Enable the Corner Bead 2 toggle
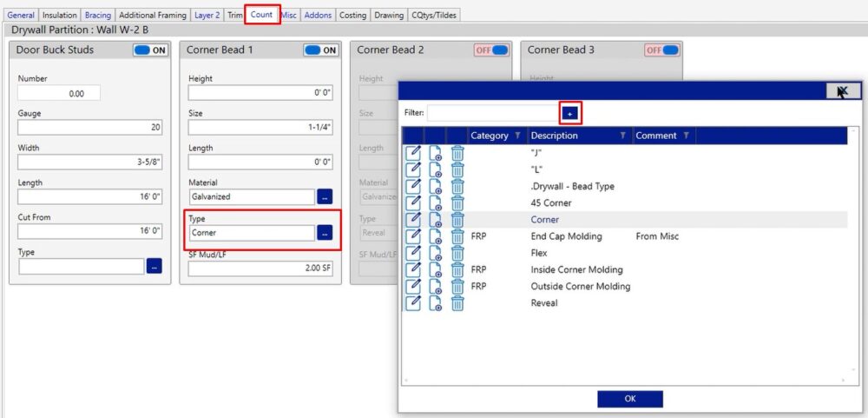This screenshot has height=418, width=868. [x=491, y=50]
